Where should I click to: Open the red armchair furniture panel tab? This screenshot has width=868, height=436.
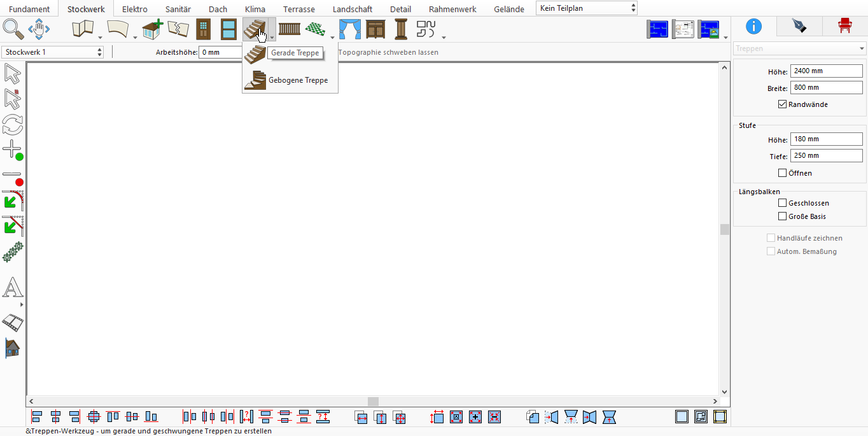point(845,25)
